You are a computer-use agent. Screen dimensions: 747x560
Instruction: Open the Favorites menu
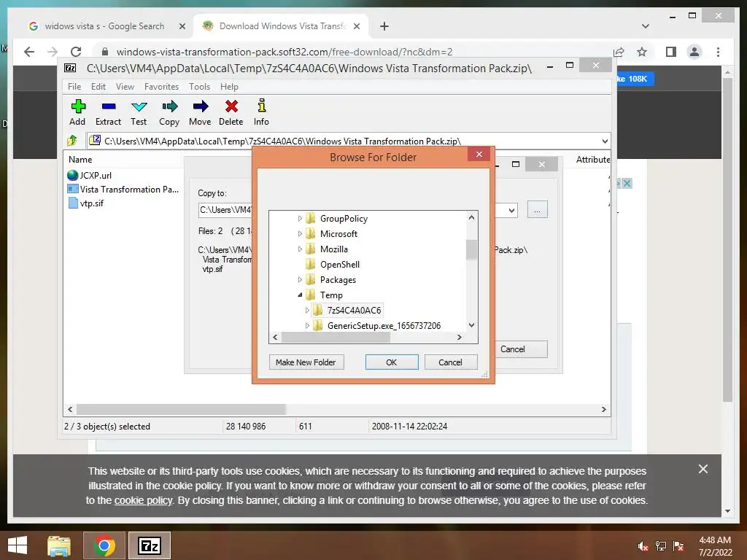(161, 87)
